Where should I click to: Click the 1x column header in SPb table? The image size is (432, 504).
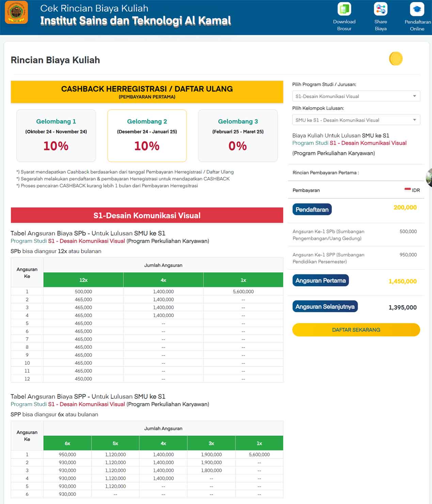coord(243,280)
